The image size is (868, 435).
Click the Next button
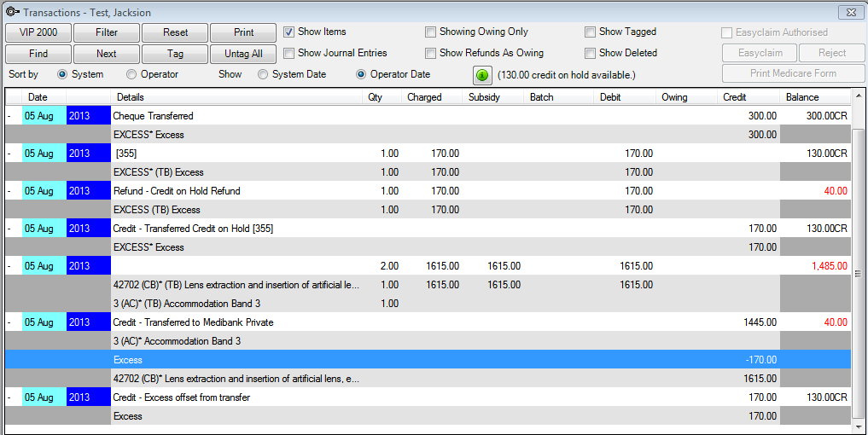(107, 54)
